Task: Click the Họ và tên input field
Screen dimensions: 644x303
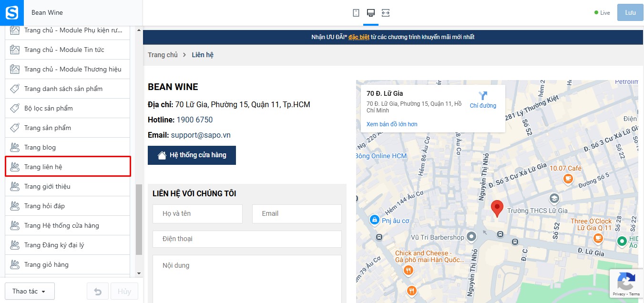Action: coord(197,214)
